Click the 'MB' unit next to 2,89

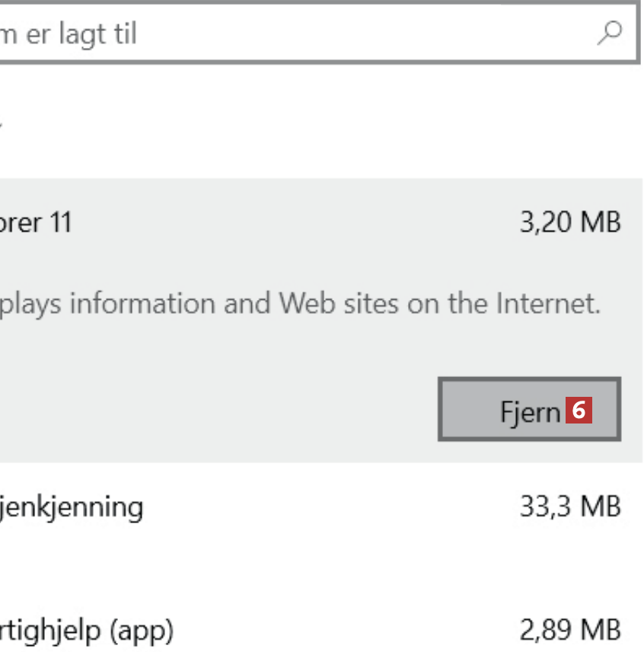(x=600, y=631)
